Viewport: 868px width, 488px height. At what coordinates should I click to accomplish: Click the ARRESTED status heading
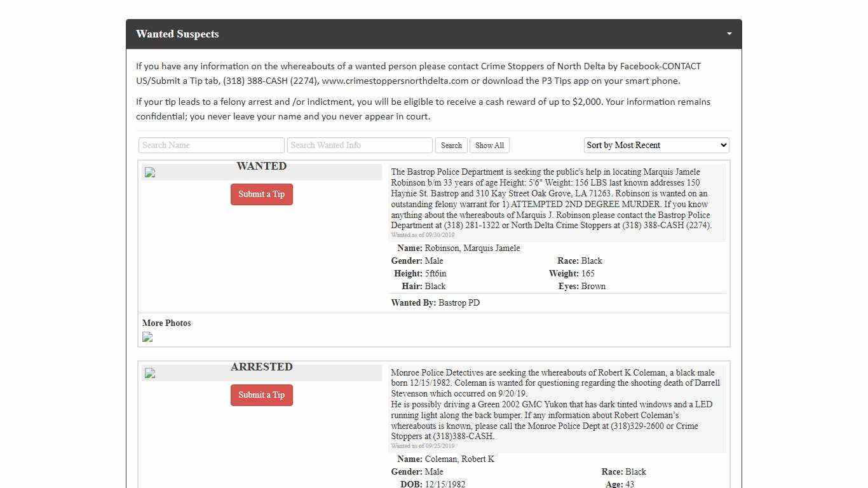click(261, 367)
